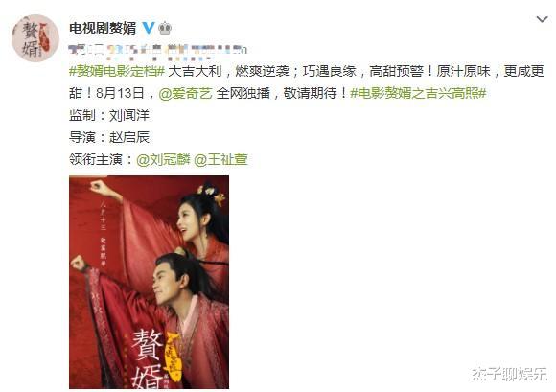
Task: Open hashtag #电影赘婿之吉兴高照#
Action: [x=418, y=93]
